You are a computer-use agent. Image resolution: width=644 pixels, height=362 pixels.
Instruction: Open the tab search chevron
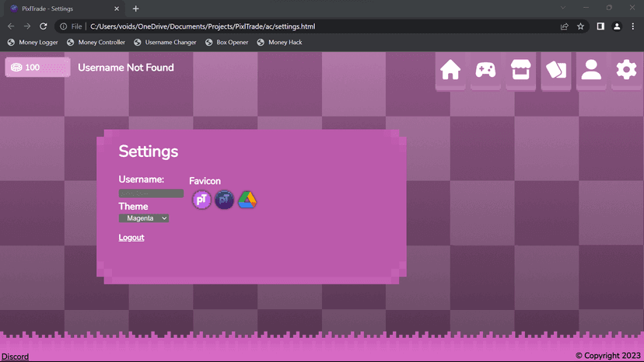(563, 8)
